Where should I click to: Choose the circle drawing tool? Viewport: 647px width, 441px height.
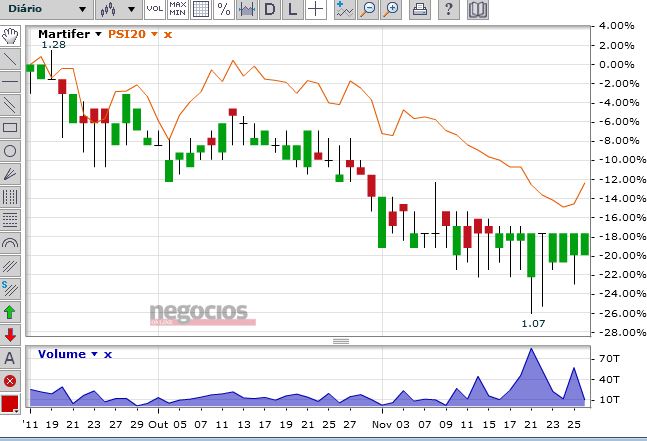(x=10, y=151)
